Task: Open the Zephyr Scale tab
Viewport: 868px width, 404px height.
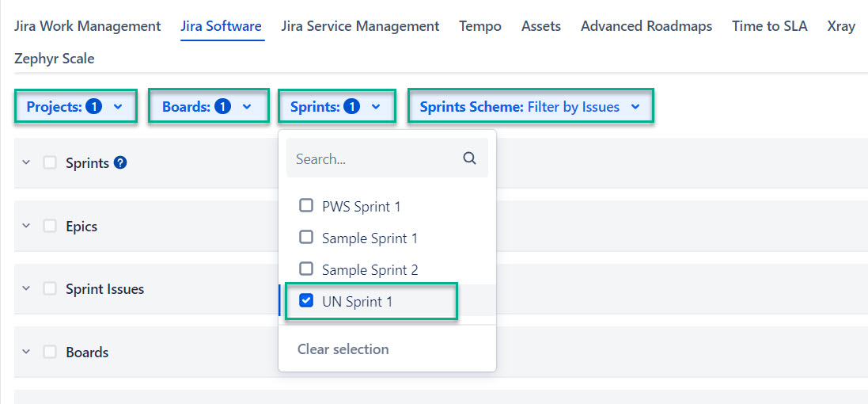Action: tap(55, 58)
